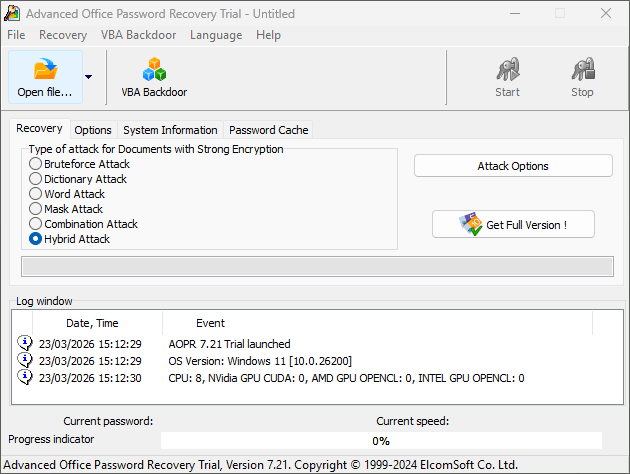Switch to the Password Cache tab

(x=269, y=130)
